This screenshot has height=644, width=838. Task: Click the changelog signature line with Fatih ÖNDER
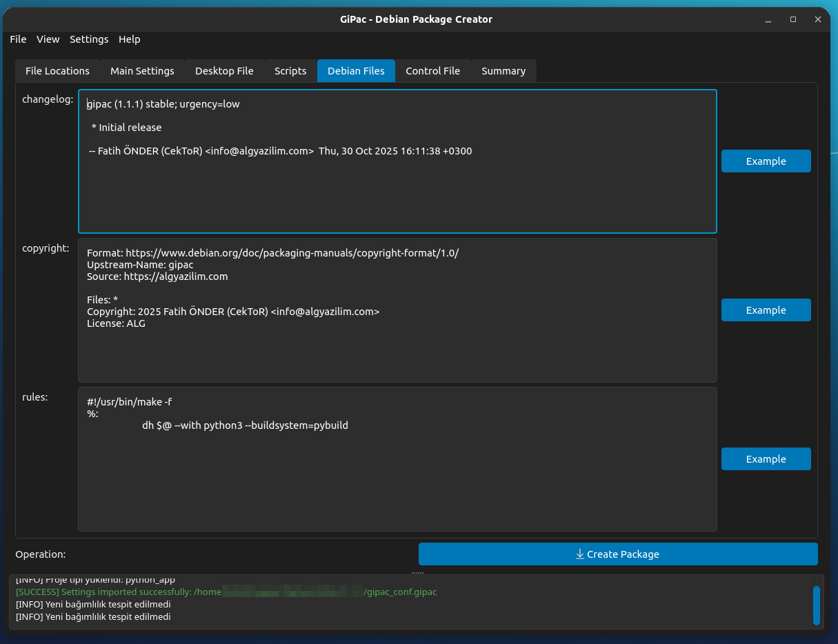pyautogui.click(x=281, y=151)
